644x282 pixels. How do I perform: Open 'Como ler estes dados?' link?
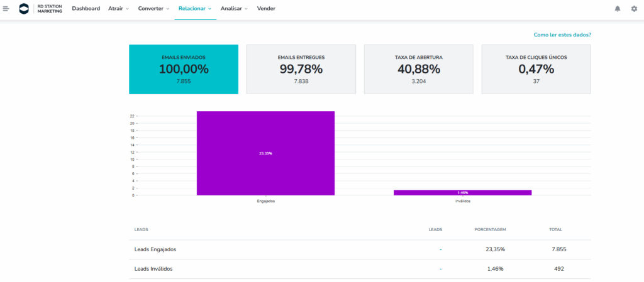tap(562, 35)
